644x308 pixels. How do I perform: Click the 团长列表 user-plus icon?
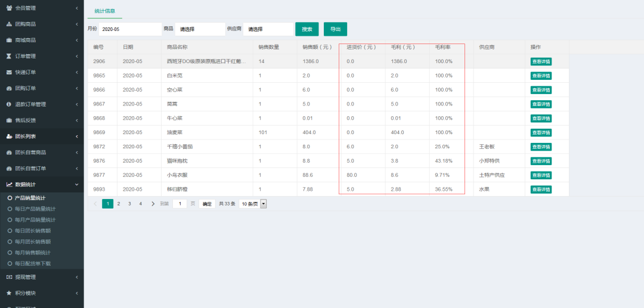click(x=9, y=136)
